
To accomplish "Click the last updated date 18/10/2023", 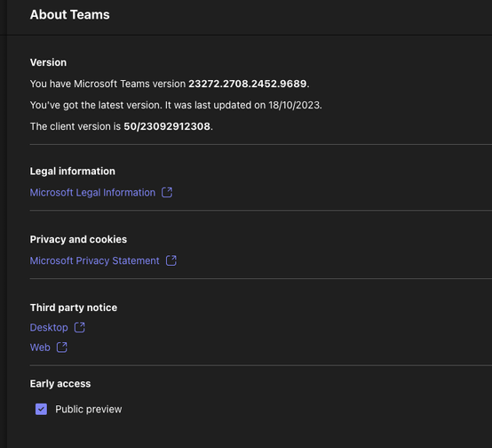I will tap(294, 105).
